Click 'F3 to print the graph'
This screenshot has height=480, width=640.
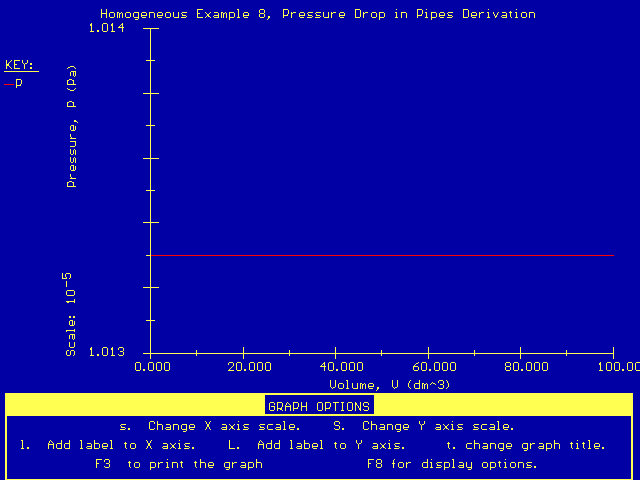[x=178, y=464]
